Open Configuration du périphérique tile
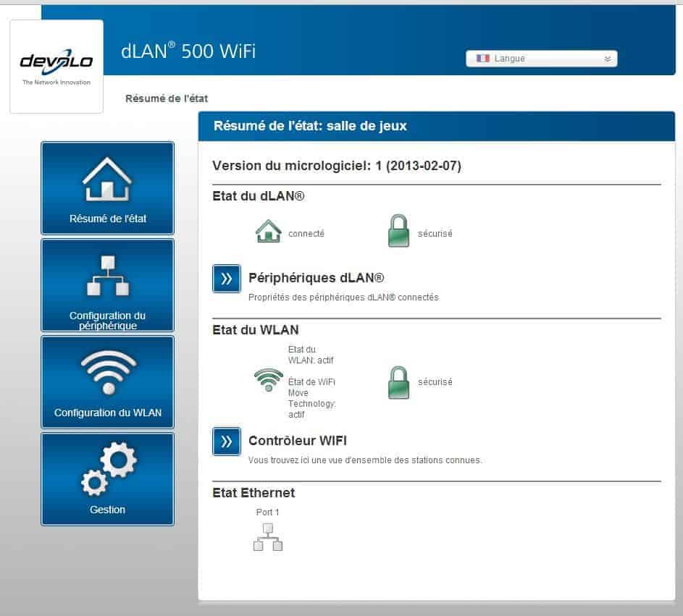683x616 pixels. [x=107, y=285]
